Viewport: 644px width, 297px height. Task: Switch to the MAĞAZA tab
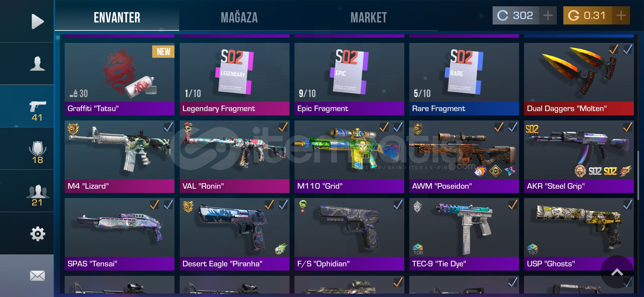239,18
